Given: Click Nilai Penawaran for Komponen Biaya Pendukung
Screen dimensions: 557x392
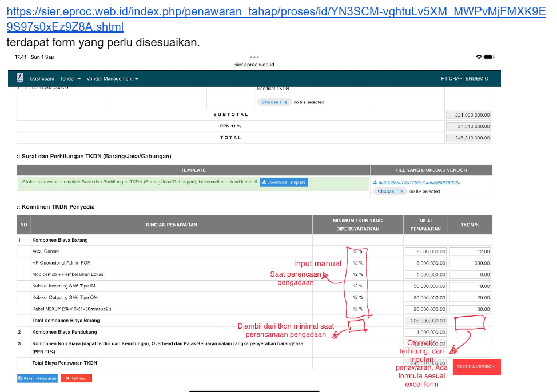Looking at the screenshot, I should [x=425, y=332].
